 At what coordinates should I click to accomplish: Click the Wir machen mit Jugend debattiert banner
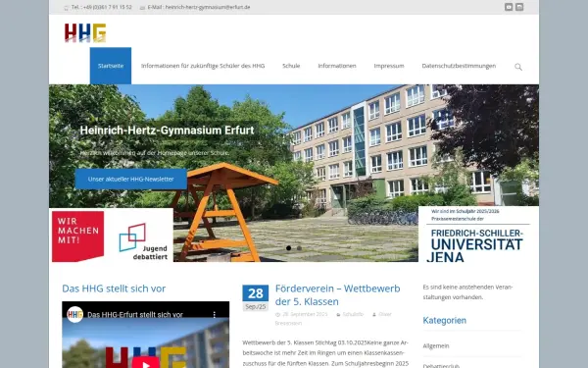[x=111, y=236]
